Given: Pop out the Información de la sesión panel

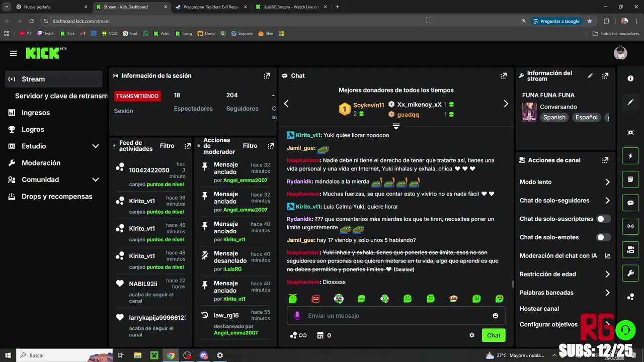Looking at the screenshot, I should 267,76.
